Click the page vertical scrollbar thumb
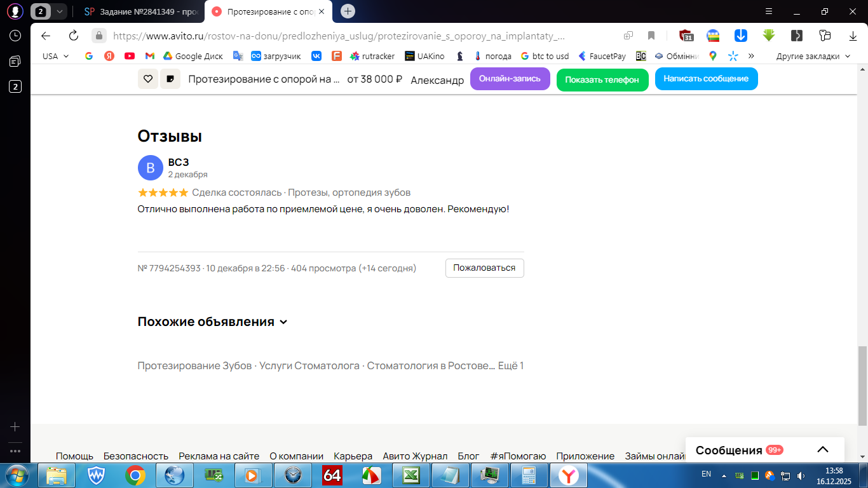Viewport: 868px width, 488px height. 862,386
